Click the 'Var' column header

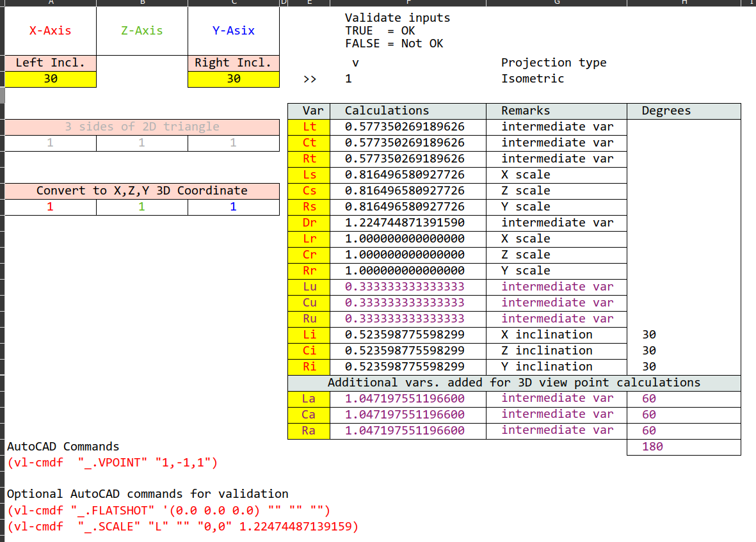(x=309, y=111)
